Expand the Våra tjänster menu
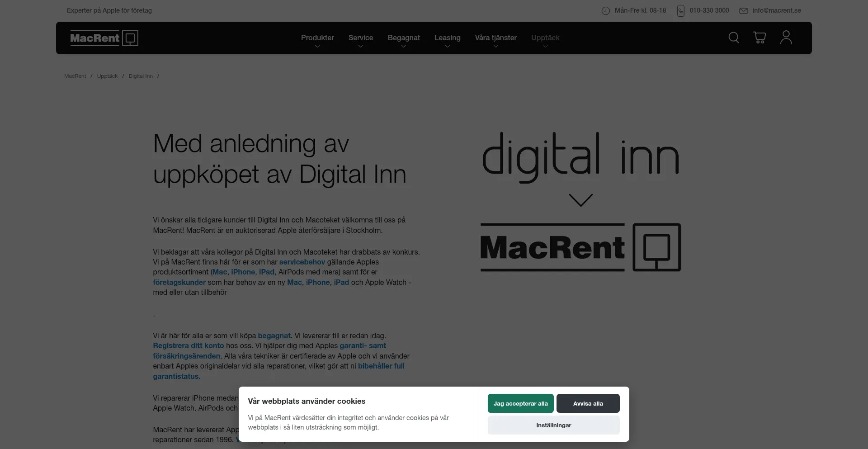868x449 pixels. coord(496,38)
